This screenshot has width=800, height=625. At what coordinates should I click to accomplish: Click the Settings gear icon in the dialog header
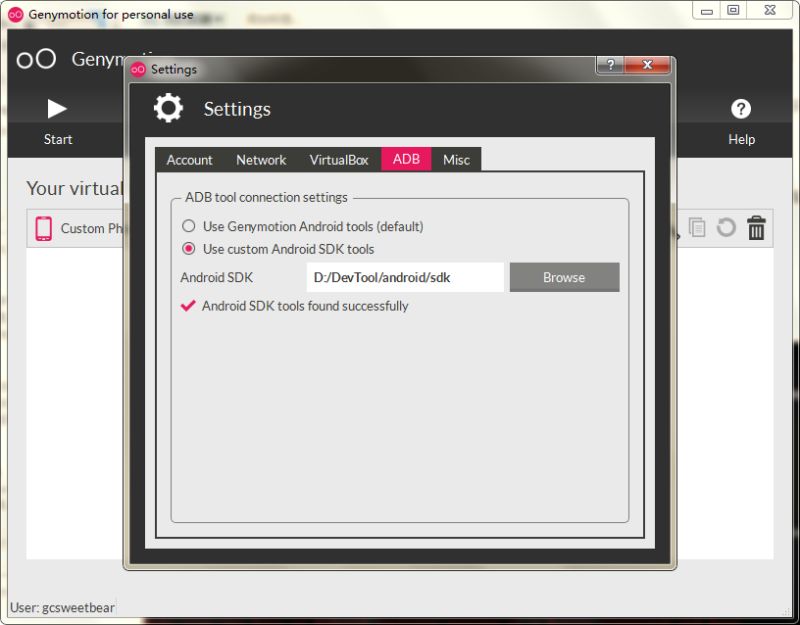(168, 108)
